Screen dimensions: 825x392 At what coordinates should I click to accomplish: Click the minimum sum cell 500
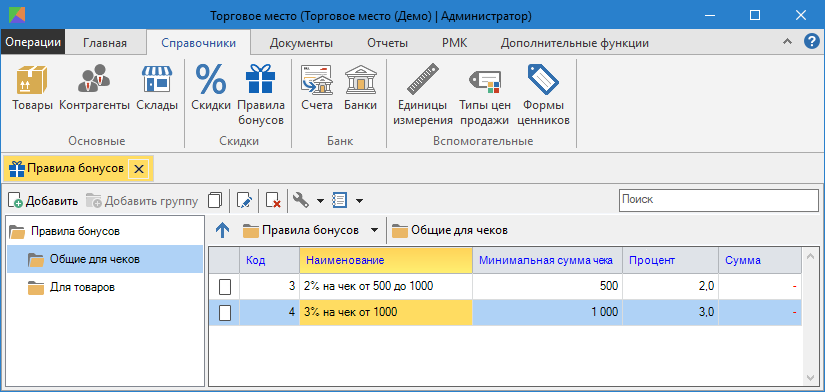click(547, 287)
